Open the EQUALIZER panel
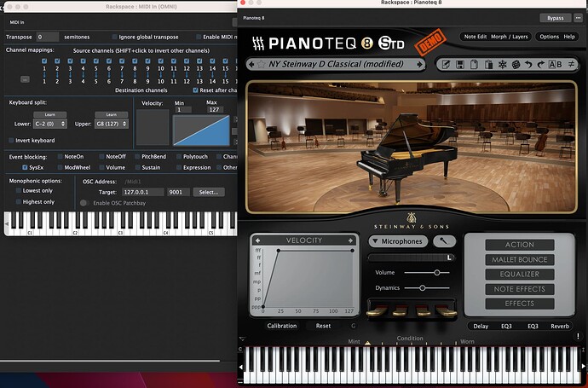Viewport: 588px width, 388px height. 519,274
